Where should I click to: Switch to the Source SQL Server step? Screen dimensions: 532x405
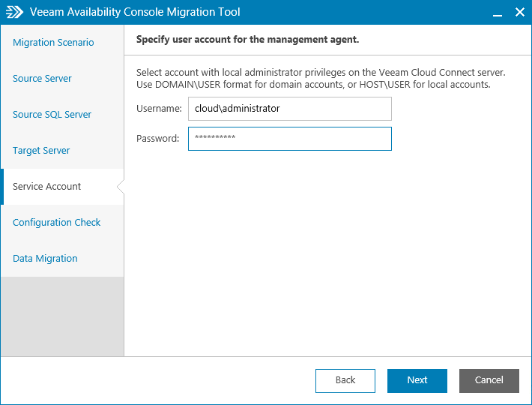[52, 115]
